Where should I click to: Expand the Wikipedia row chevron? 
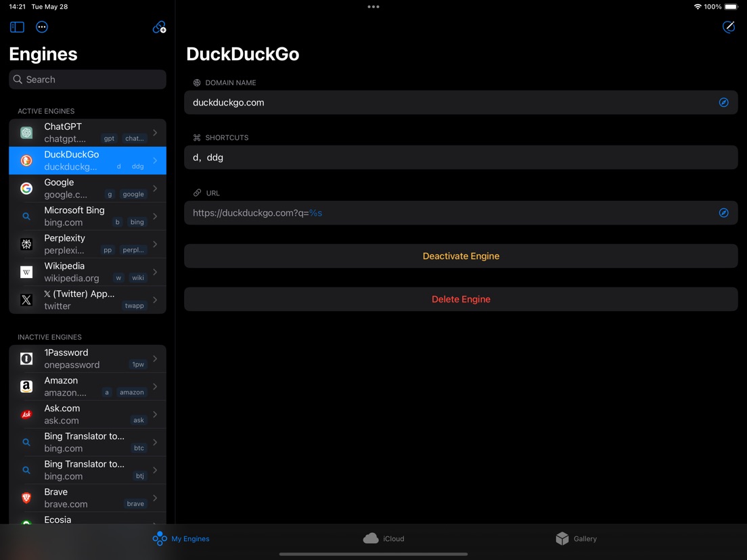click(155, 272)
